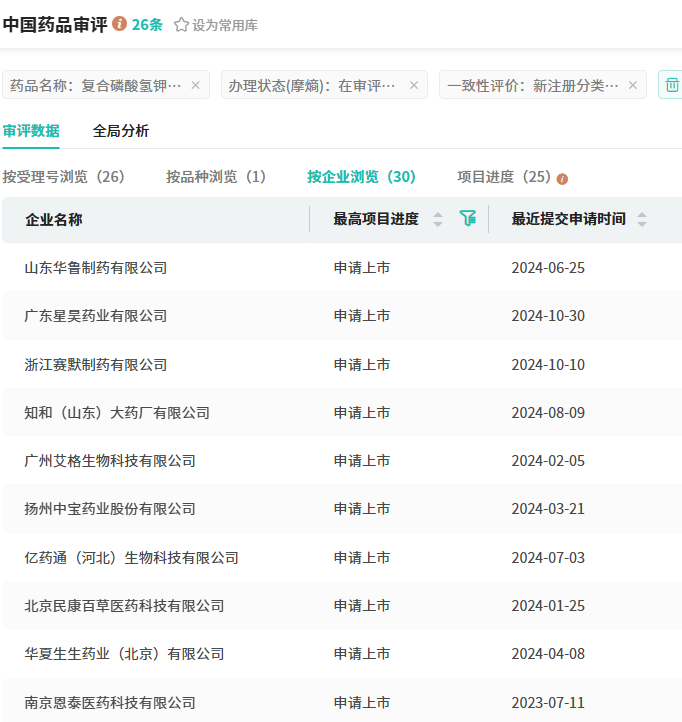Select the 南京恩泰医药科技有限公司 row
Viewport: 682px width, 722px height.
110,702
